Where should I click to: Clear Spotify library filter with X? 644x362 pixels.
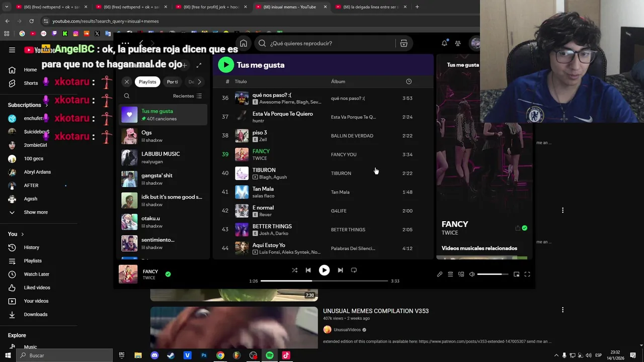coord(127,81)
